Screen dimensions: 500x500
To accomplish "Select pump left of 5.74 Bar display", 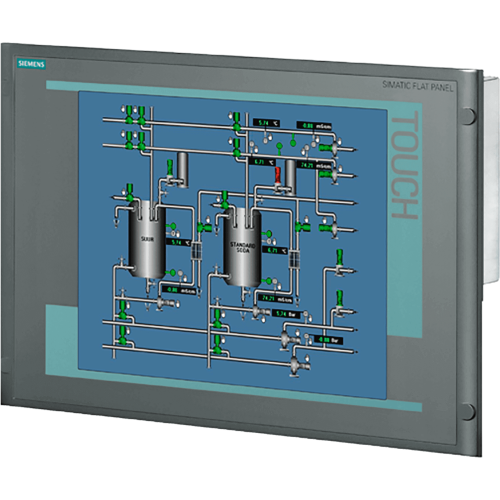I will (260, 312).
